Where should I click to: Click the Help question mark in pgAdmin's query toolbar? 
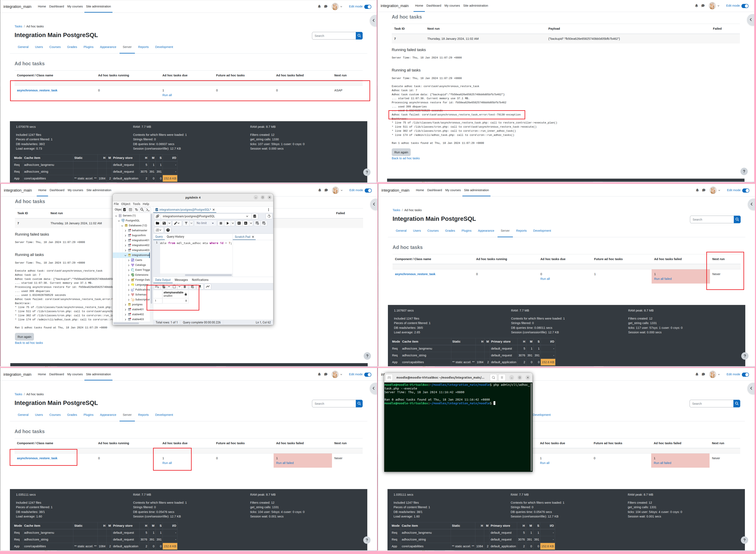pos(168,230)
